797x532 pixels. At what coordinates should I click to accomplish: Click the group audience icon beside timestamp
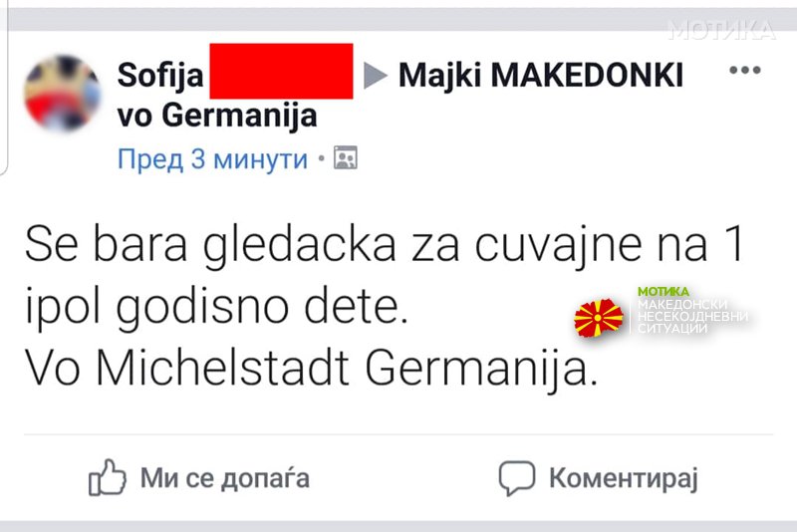345,157
